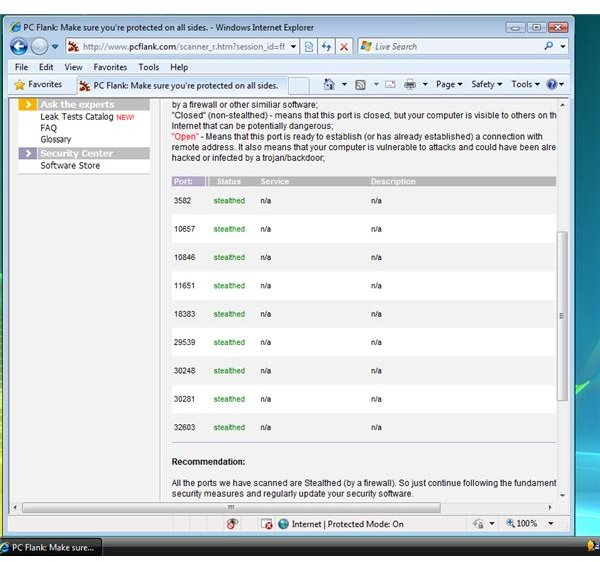Screen dimensions: 600x562
Task: Open a new blank tab
Action: 298,86
